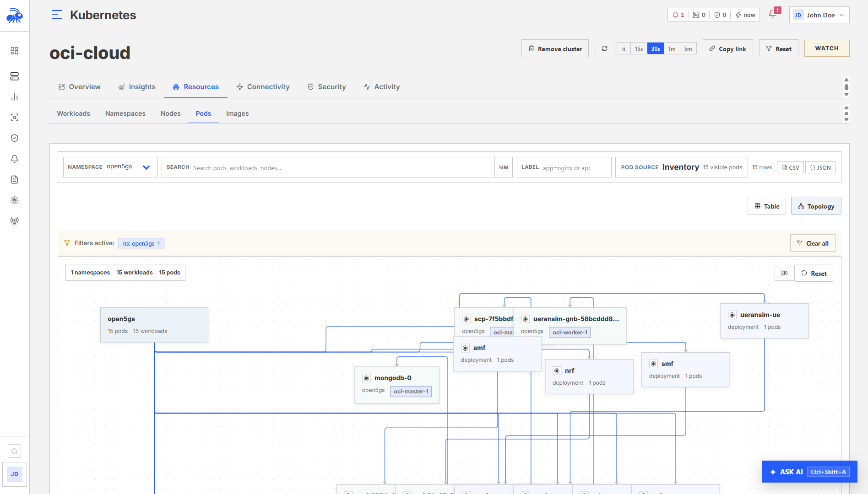Click the Remove cluster button
Screen dimensions: 868x494
pos(555,48)
